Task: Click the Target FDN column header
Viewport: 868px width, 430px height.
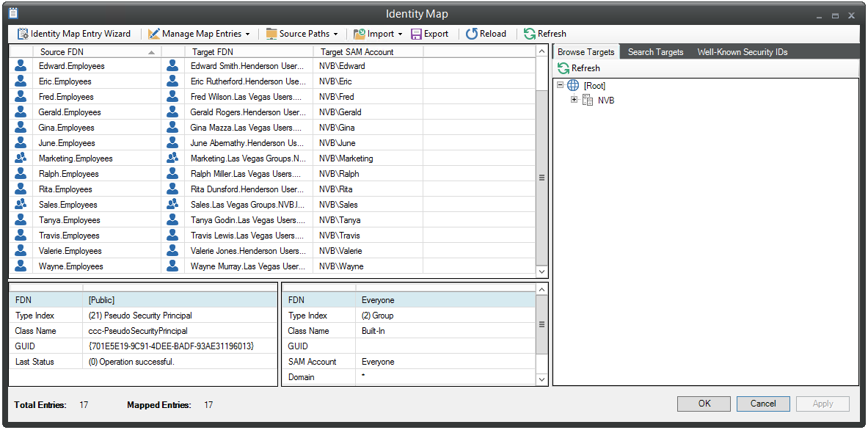Action: [x=249, y=52]
